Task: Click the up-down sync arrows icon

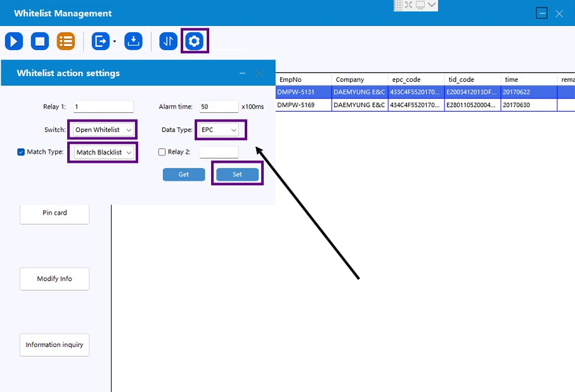Action: 169,41
